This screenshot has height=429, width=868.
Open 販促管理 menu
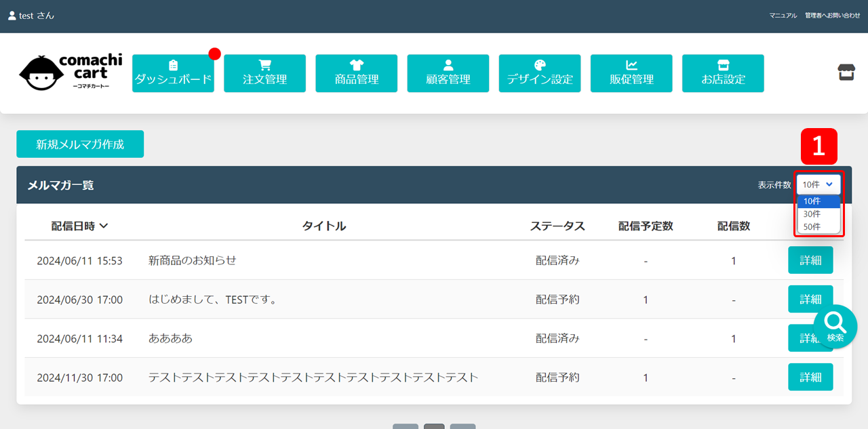coord(631,73)
